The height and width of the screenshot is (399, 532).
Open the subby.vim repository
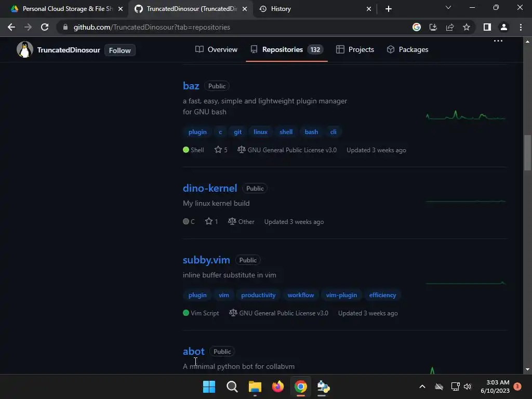206,260
